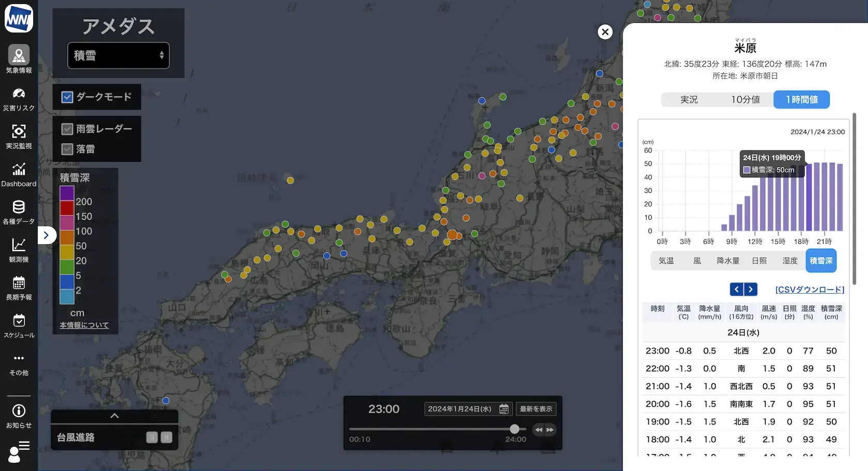The image size is (868, 471).
Task: Open the Dashboard sidebar item
Action: pyautogui.click(x=19, y=175)
